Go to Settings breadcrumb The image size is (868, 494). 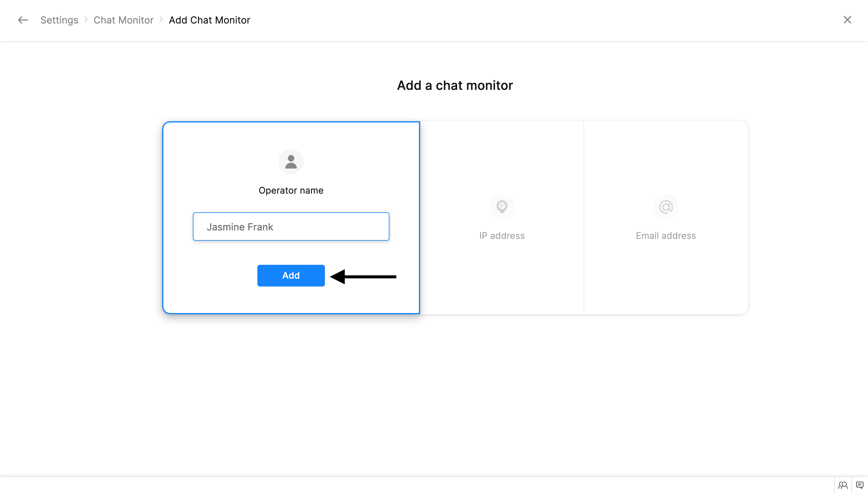59,20
